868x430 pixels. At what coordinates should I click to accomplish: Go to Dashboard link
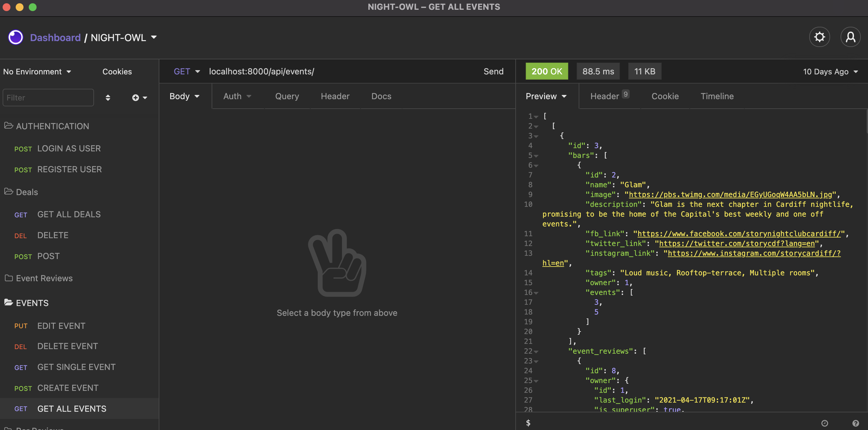click(55, 38)
